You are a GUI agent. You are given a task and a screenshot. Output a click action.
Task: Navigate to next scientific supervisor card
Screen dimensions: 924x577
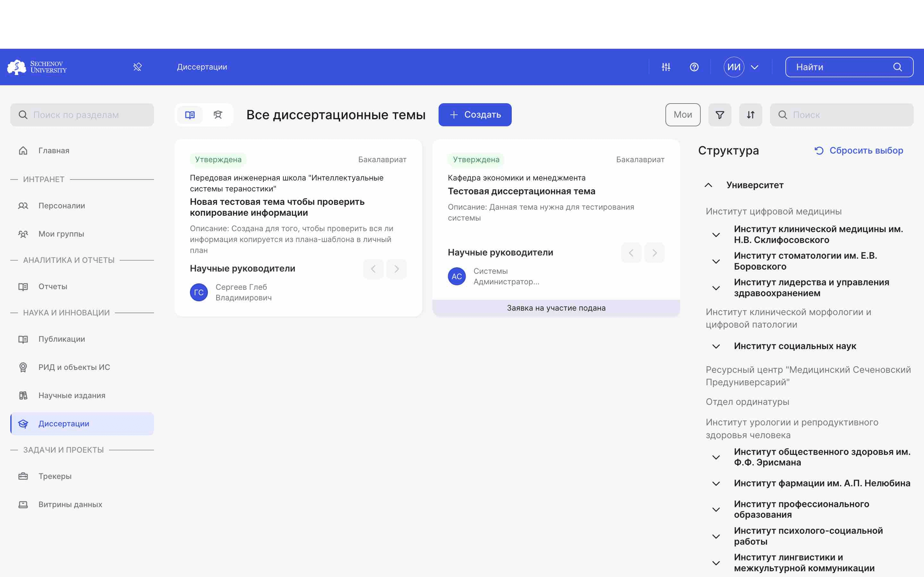tap(397, 269)
